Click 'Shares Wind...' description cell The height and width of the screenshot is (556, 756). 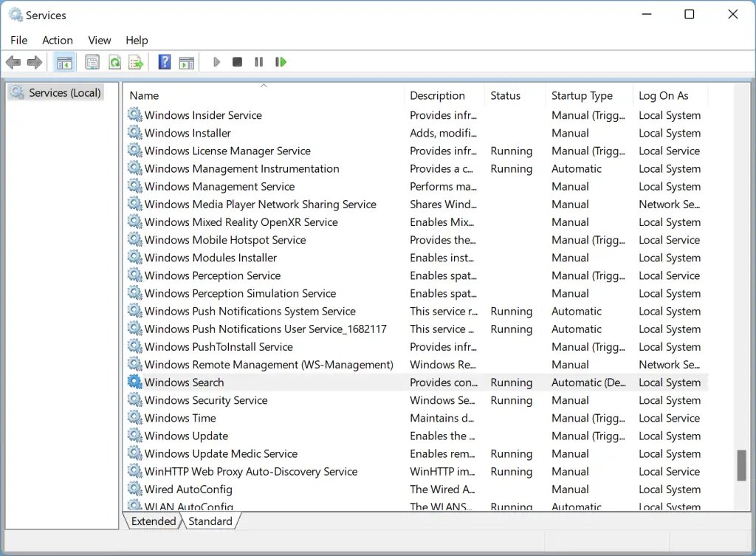[443, 204]
